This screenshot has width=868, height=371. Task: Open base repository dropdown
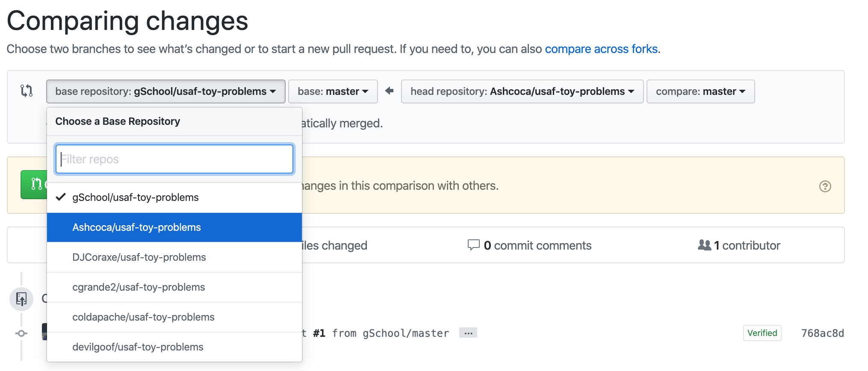(165, 91)
